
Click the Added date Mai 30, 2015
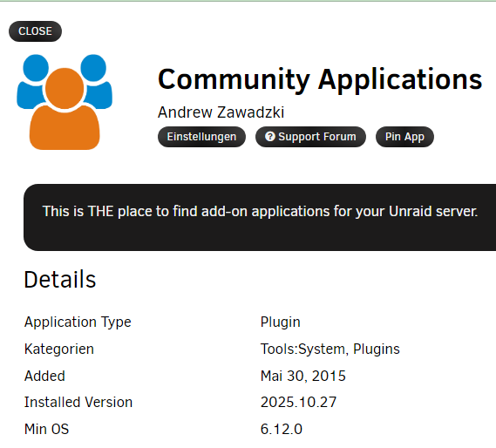[303, 376]
